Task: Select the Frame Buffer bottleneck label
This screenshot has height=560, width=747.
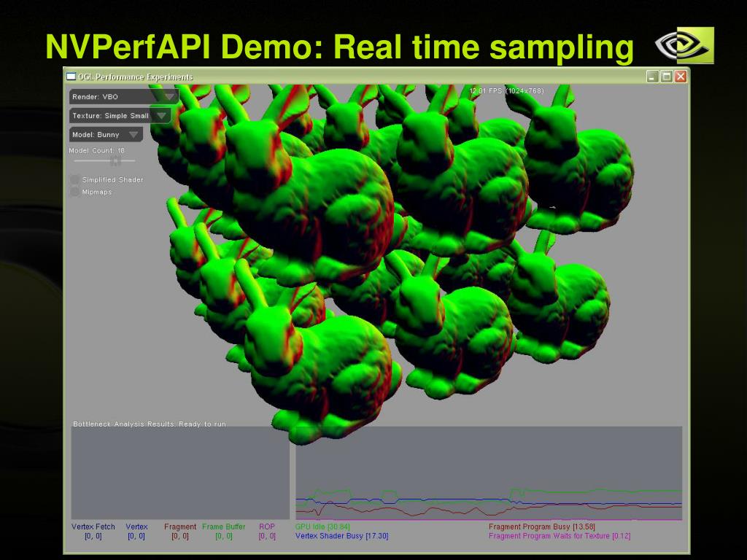Action: [224, 526]
